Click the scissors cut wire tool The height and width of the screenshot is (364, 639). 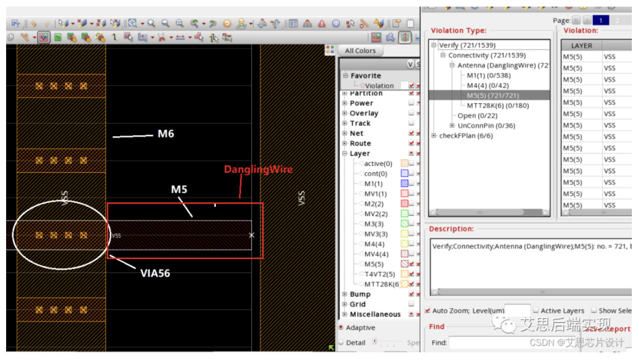161,37
